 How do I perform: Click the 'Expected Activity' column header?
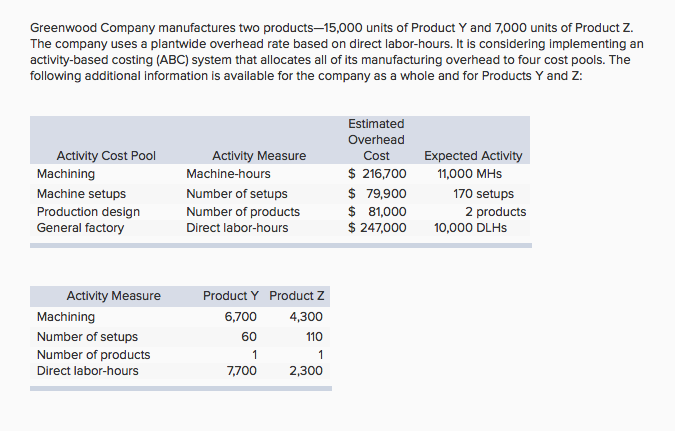coord(473,156)
